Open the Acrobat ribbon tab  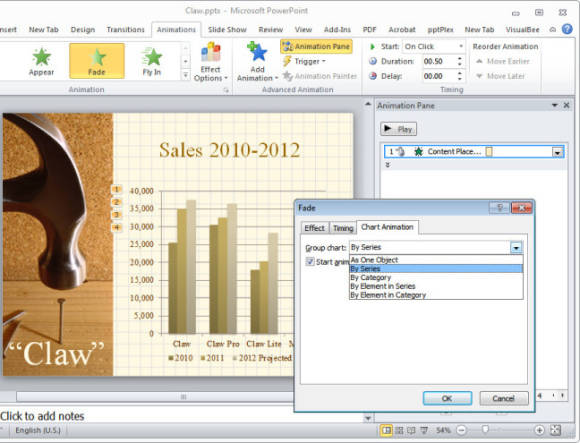[x=402, y=30]
